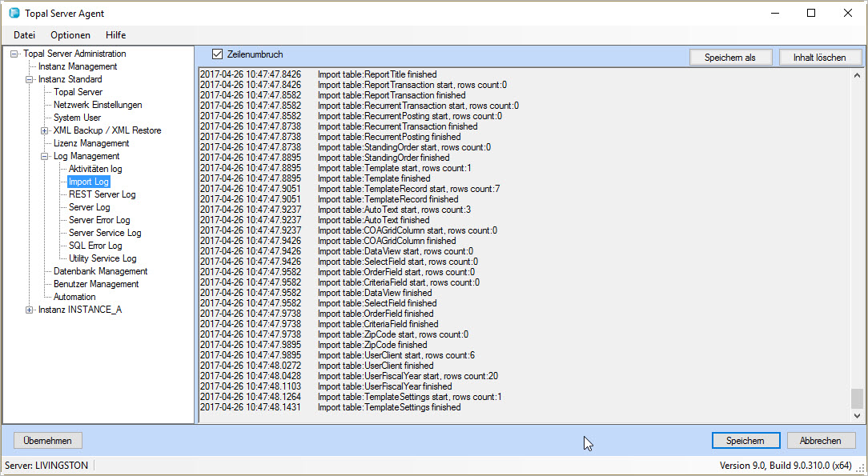Click the Übernehmen button
The height and width of the screenshot is (476, 868).
pos(48,441)
